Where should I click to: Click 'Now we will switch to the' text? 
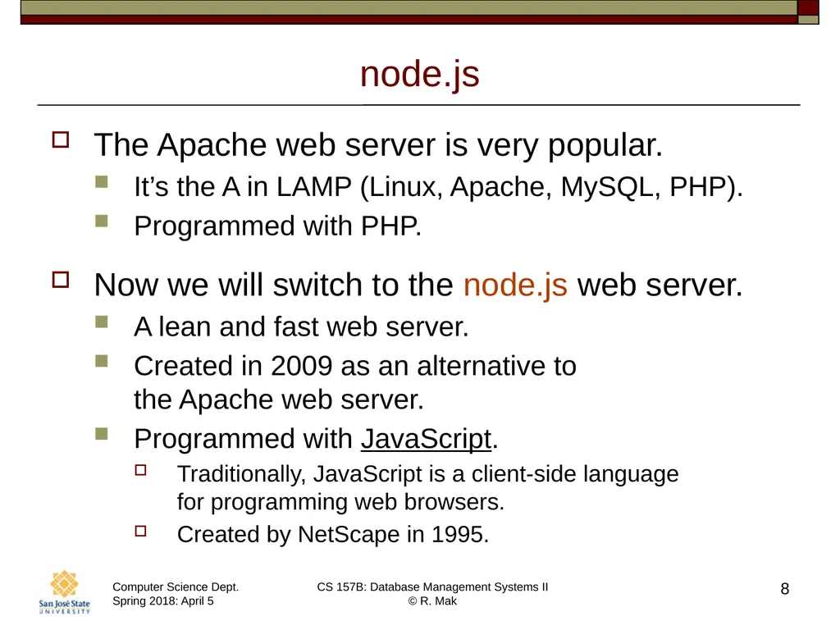click(273, 285)
